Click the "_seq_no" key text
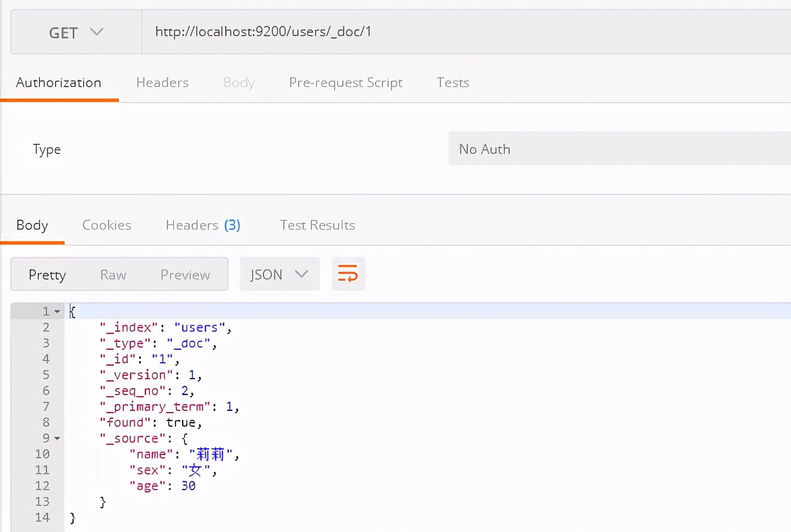The image size is (791, 532). pos(133,391)
